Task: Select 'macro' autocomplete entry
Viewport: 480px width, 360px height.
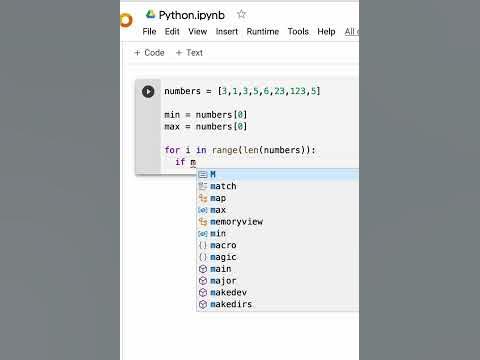Action: (278, 245)
